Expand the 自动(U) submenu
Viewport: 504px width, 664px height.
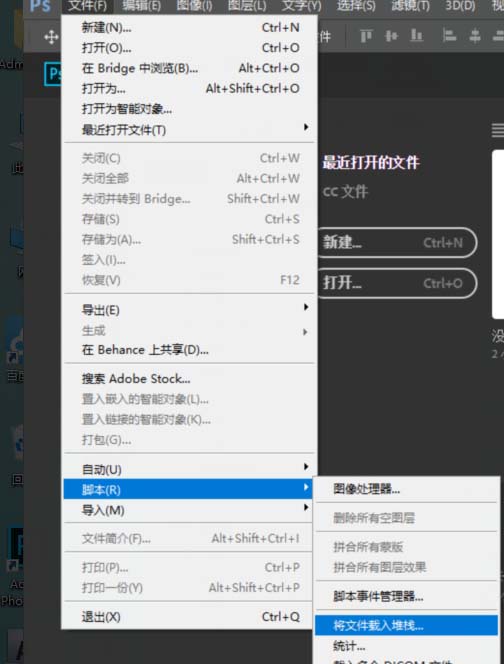(x=190, y=469)
